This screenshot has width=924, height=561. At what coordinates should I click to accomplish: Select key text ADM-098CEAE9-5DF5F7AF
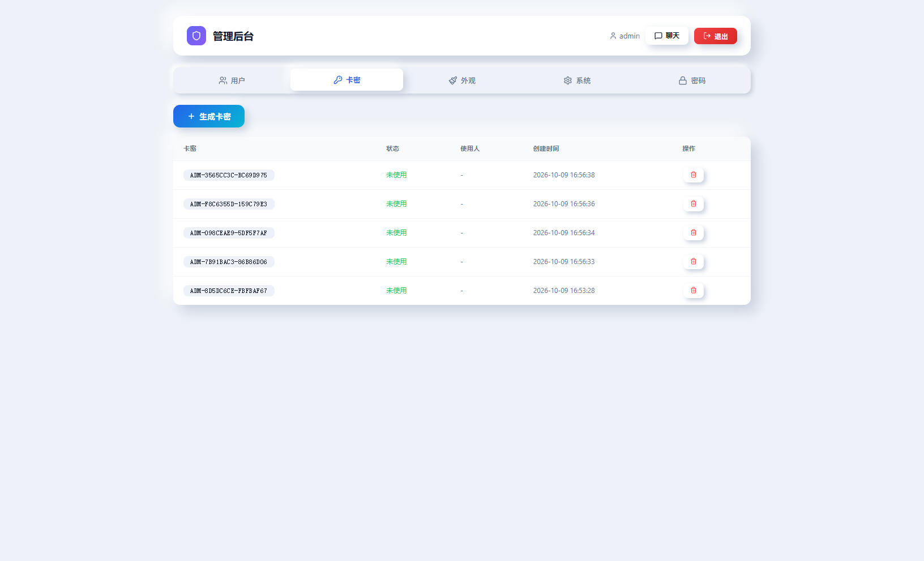[x=229, y=233]
